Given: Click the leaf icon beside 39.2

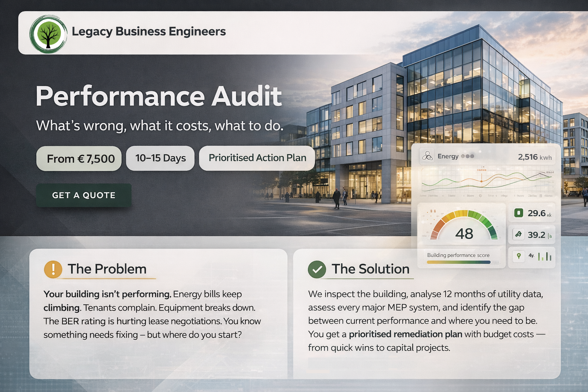Looking at the screenshot, I should coord(518,234).
